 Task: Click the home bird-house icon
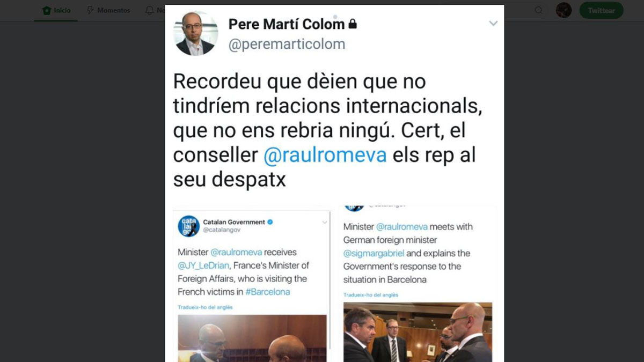47,11
